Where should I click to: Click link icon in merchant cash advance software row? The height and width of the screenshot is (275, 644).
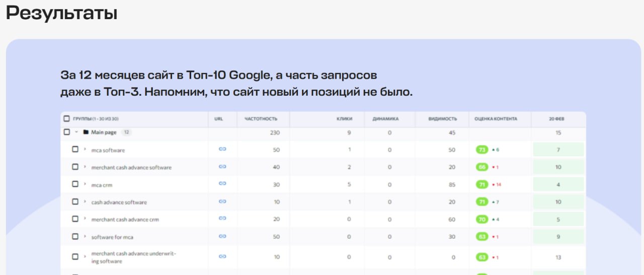[222, 167]
